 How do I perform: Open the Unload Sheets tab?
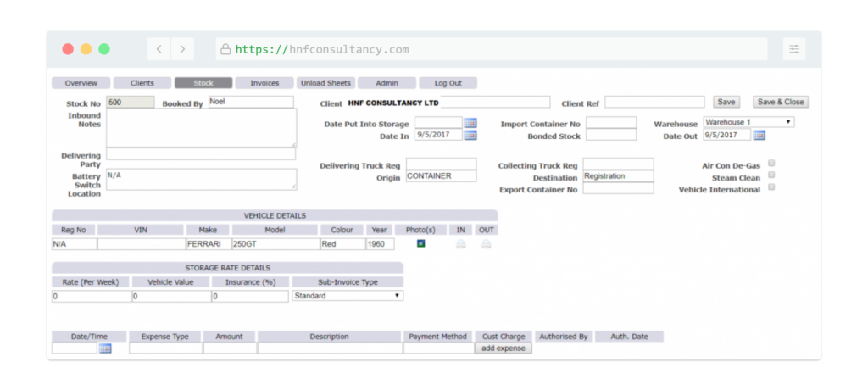(325, 83)
